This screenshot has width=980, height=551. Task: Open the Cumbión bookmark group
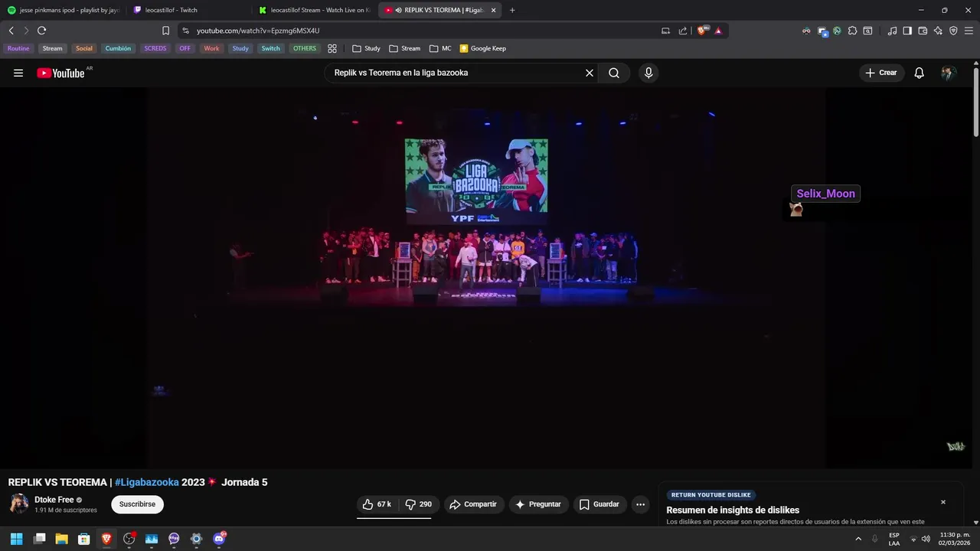coord(118,48)
